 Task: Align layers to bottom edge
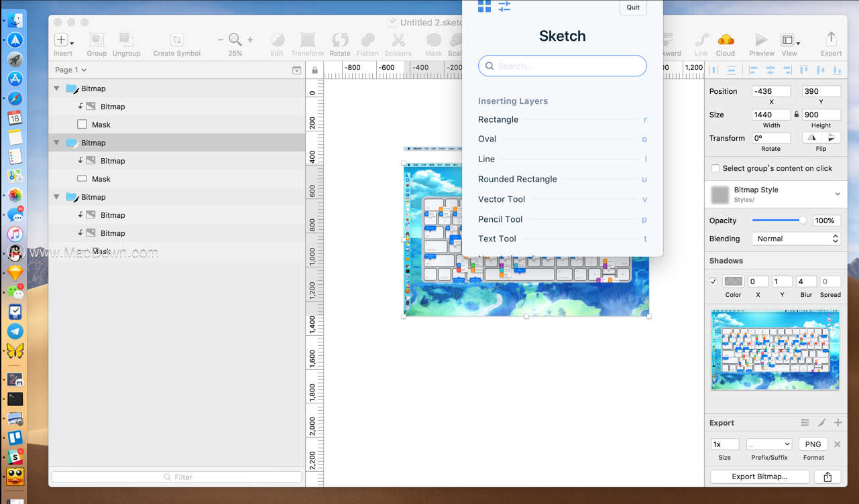(x=837, y=70)
